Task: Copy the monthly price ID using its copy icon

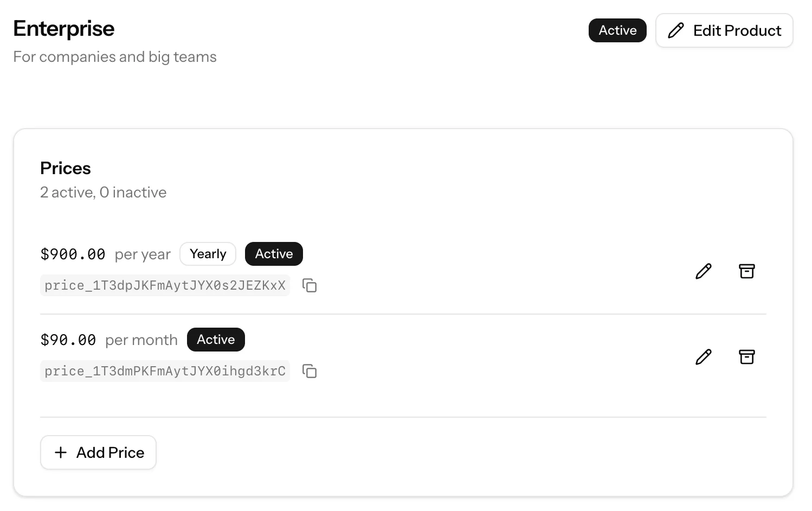Action: [x=310, y=372]
